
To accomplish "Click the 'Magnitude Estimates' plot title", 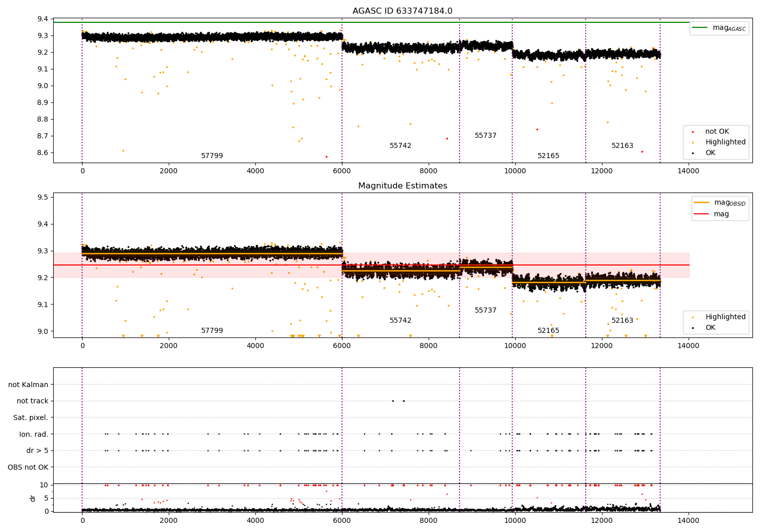I will coord(402,185).
